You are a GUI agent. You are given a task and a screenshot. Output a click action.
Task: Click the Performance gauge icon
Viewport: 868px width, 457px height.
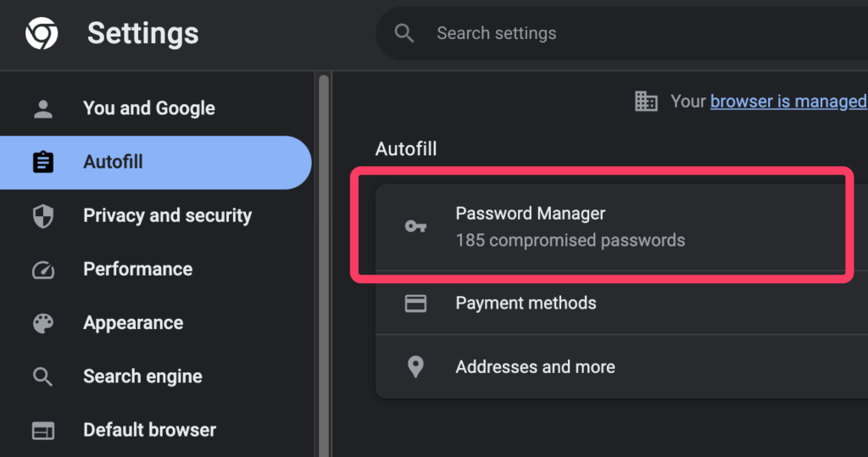click(42, 270)
